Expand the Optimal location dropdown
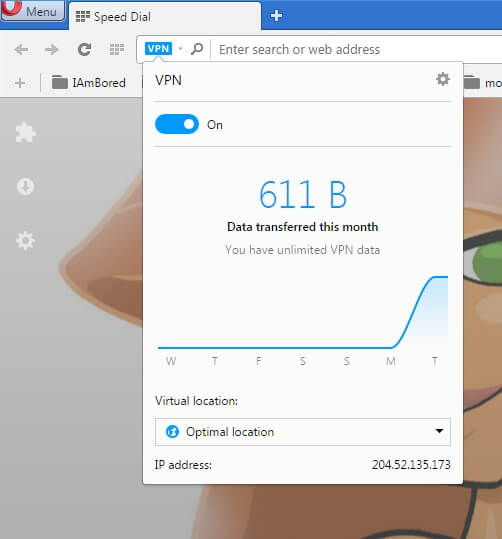 [x=303, y=432]
